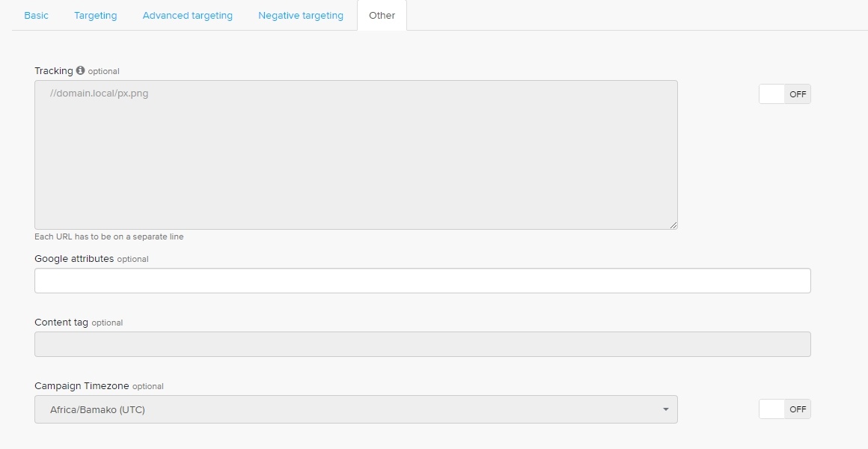
Task: Click the Google attributes label
Action: click(74, 259)
